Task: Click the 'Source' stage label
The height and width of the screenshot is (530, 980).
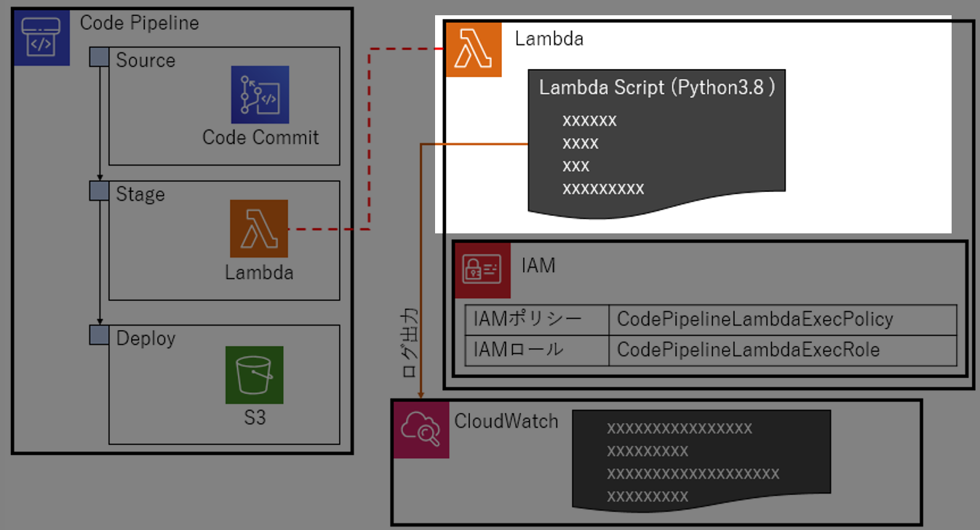Action: point(146,60)
